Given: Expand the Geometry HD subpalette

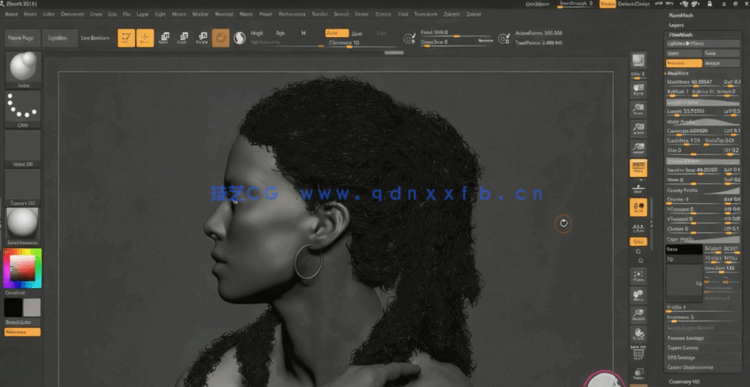Looking at the screenshot, I should point(684,382).
